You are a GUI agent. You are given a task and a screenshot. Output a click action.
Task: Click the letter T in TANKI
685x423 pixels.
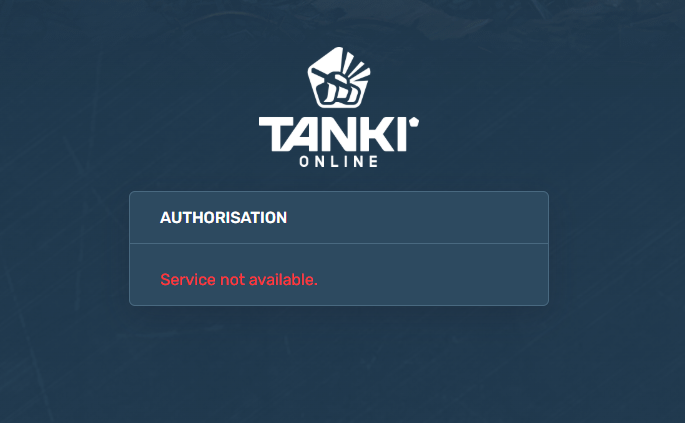point(275,134)
